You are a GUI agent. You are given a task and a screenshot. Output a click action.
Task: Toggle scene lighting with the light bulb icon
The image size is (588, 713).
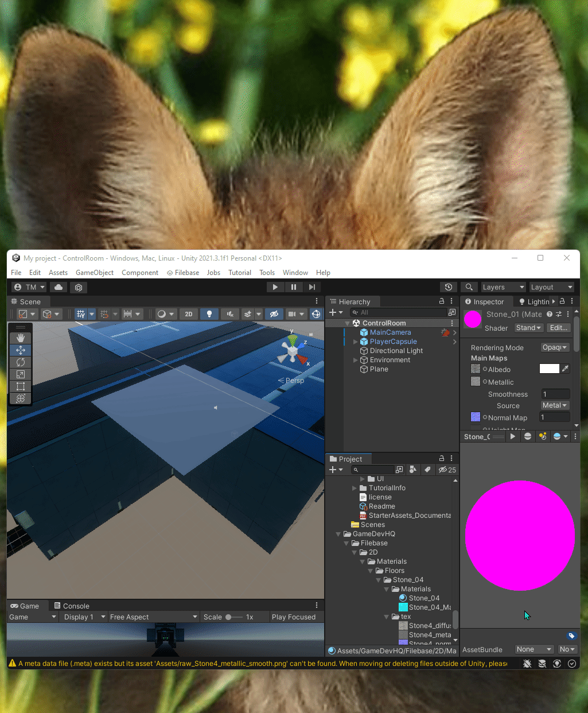pyautogui.click(x=209, y=314)
